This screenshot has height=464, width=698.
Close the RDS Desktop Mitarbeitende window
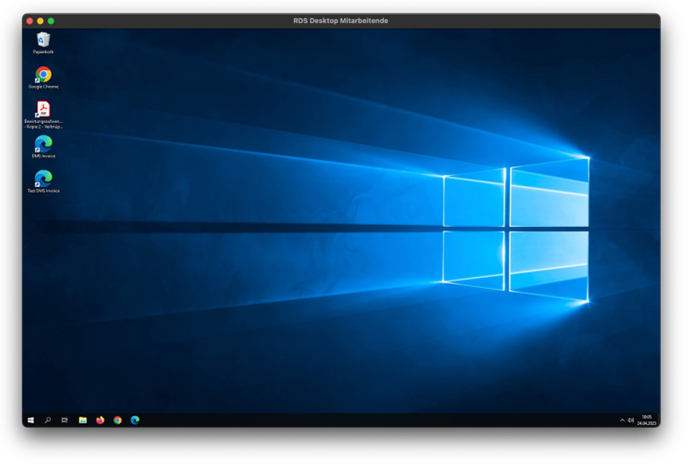pyautogui.click(x=30, y=20)
